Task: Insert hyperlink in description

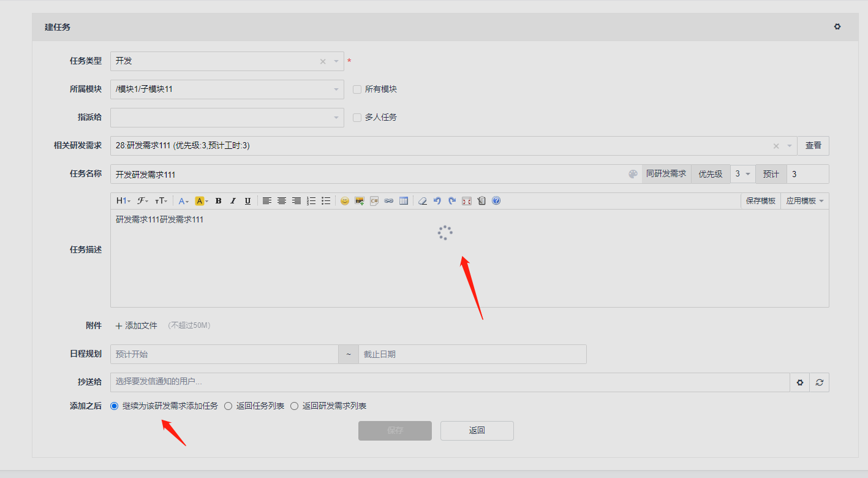Action: (x=389, y=201)
